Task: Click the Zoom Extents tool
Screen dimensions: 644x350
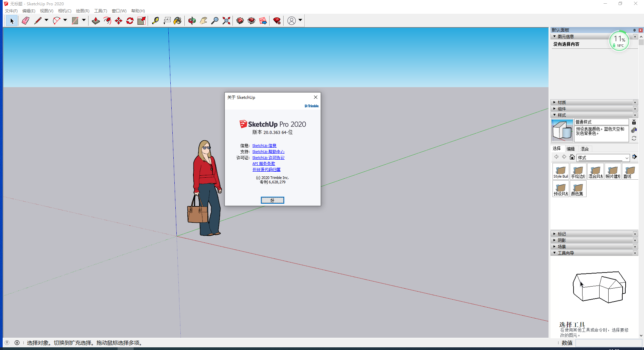Action: [x=226, y=21]
